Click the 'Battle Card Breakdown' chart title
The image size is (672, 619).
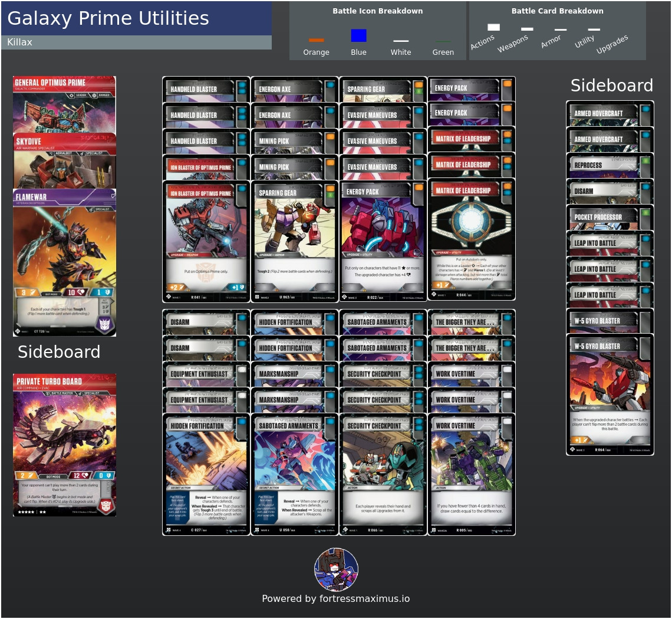point(557,11)
